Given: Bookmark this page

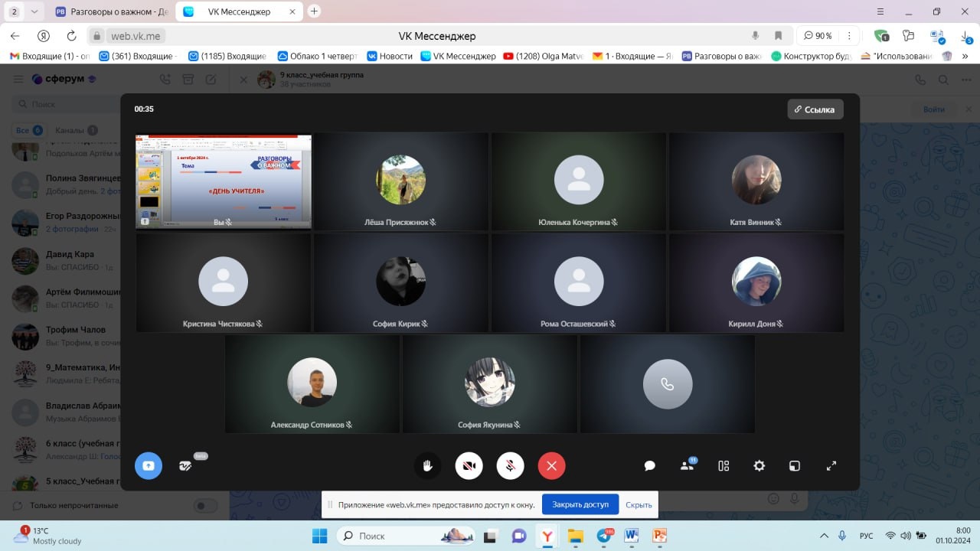Looking at the screenshot, I should point(779,36).
